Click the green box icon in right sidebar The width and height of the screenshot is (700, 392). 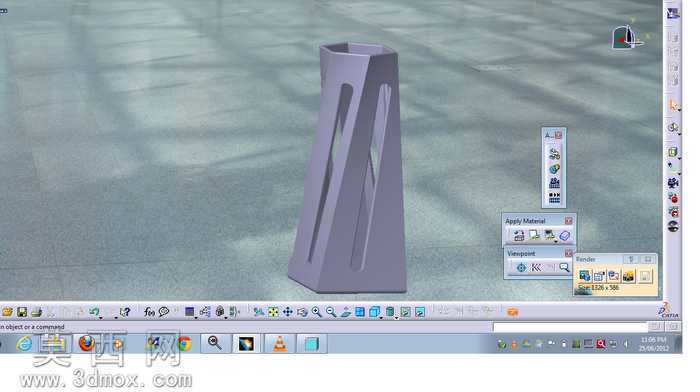coord(673,152)
